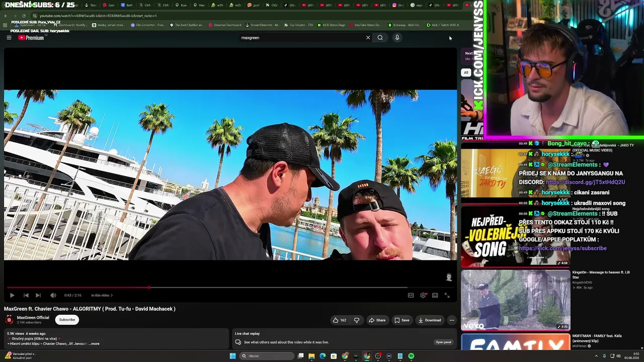
Task: Open the 'MGFITMAN - FAMILY feat. Káfa' title
Action: [597, 339]
